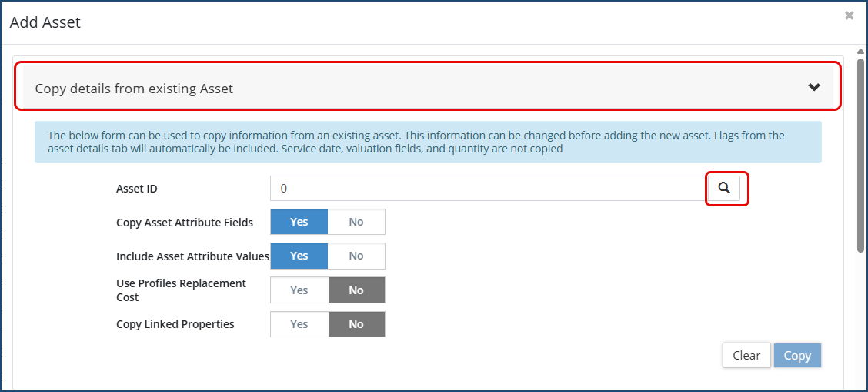Enable Use Profiles Replacement Cost with Yes

(299, 290)
